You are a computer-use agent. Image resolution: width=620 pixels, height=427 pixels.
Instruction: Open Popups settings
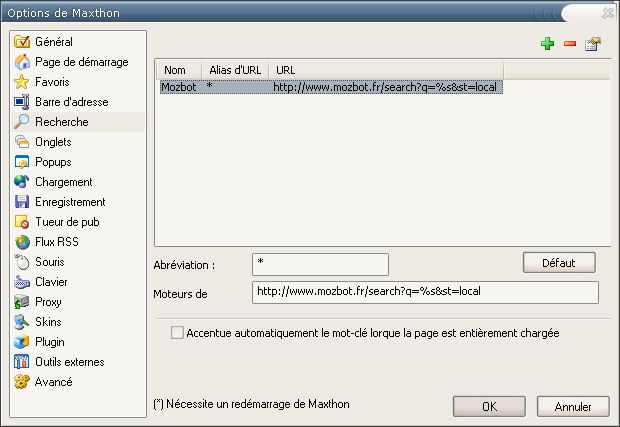pos(53,162)
